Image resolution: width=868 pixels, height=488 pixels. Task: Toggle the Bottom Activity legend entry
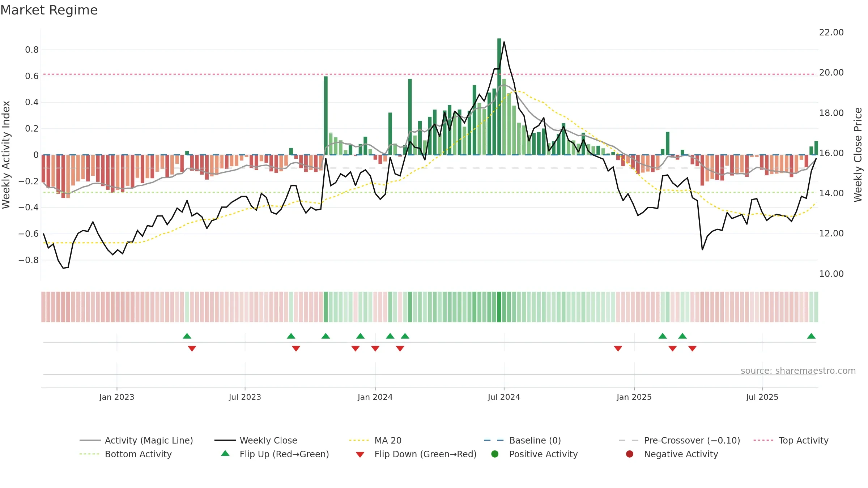point(125,454)
